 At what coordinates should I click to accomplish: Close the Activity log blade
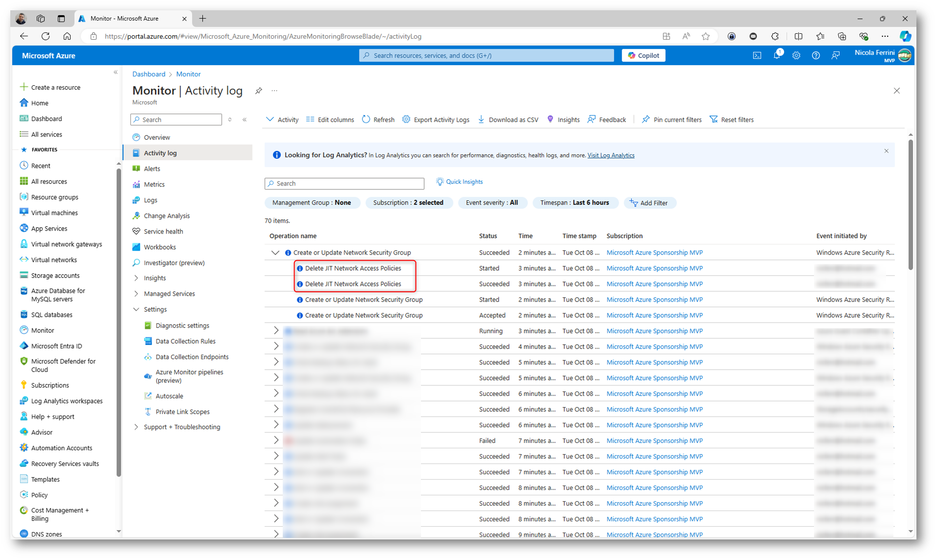point(896,91)
